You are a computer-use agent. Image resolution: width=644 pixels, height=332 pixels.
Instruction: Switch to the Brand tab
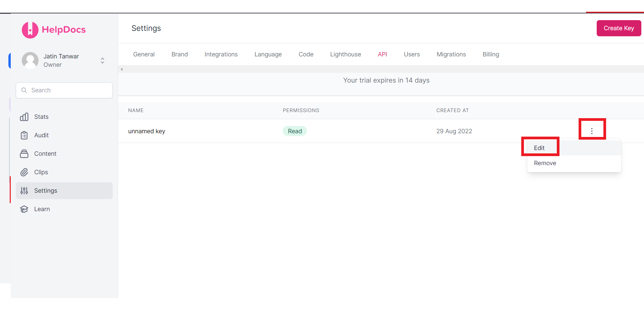[179, 54]
